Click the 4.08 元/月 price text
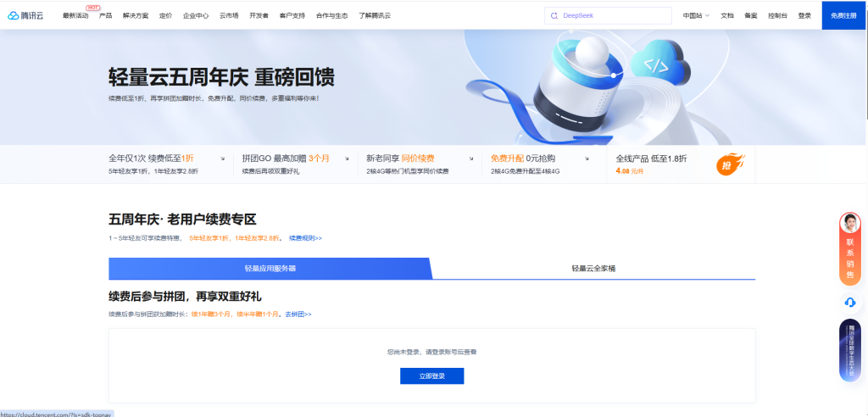The width and height of the screenshot is (868, 417). click(630, 172)
